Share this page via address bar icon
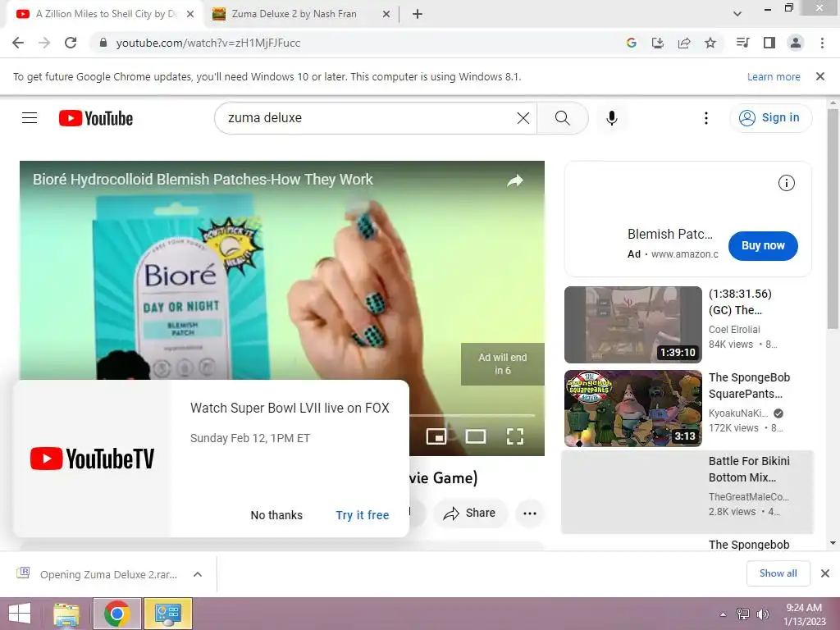The height and width of the screenshot is (630, 840). (x=684, y=43)
